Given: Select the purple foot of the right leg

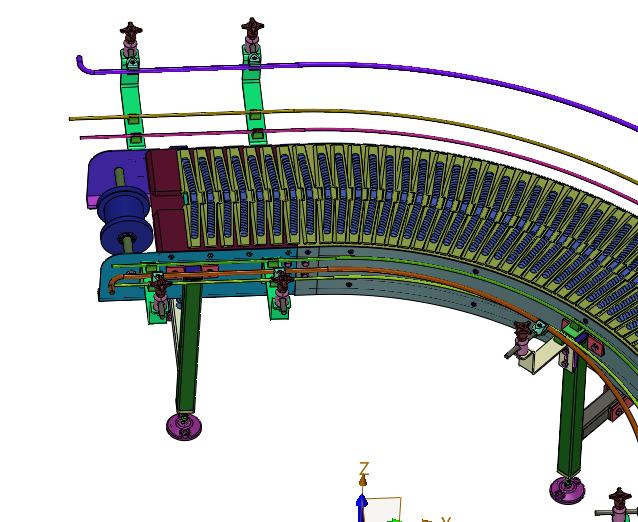Looking at the screenshot, I should (x=567, y=490).
